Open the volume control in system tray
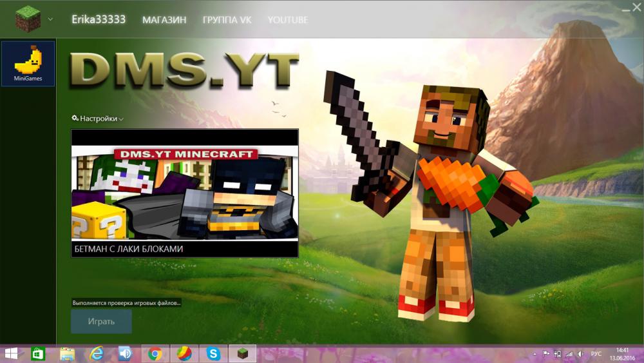Viewport: 644px width, 363px height. [581, 354]
